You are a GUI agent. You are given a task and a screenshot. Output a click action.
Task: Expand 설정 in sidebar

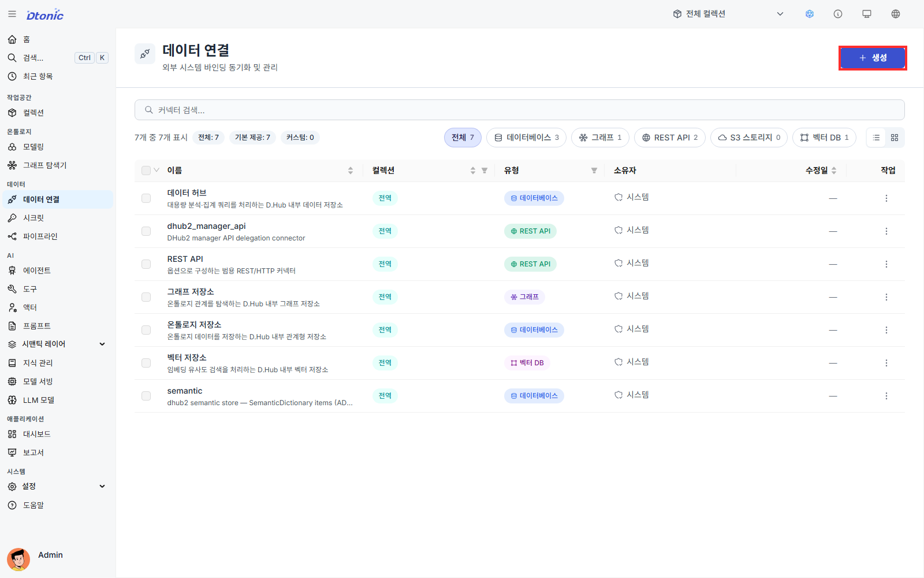(x=58, y=487)
